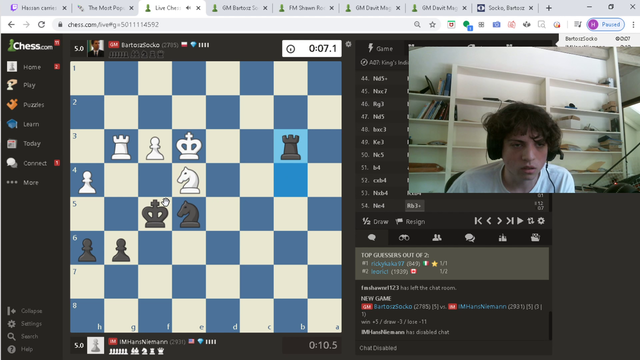The height and width of the screenshot is (360, 640).
Task: Click IMHansNiemann avatar thumbnail
Action: (x=96, y=345)
